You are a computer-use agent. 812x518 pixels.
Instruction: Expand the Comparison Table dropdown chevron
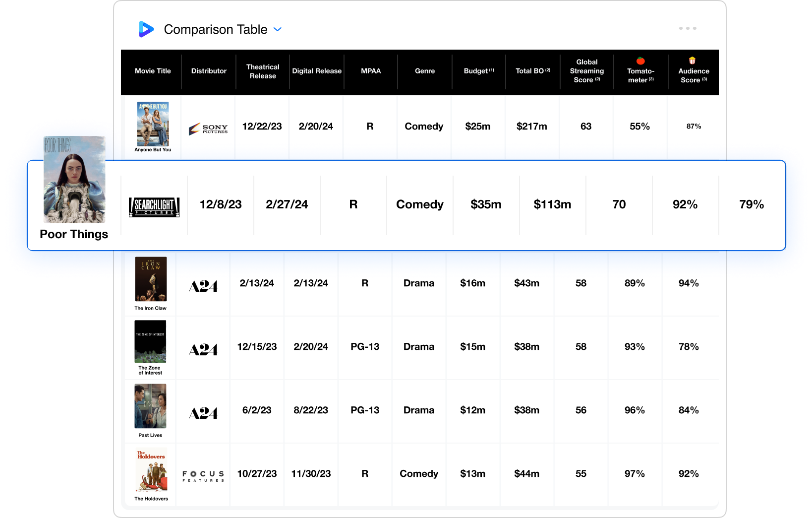(278, 29)
